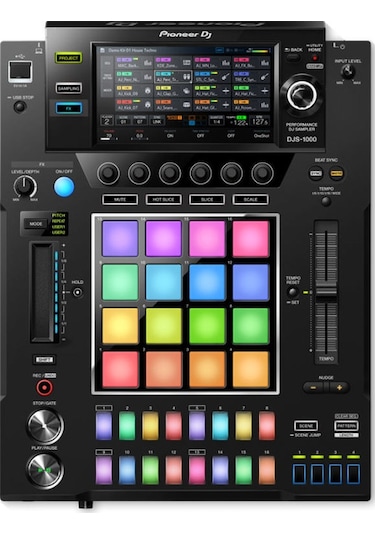Nudge tempo up with plus
Screen dimensions: 375x535
coord(339,388)
